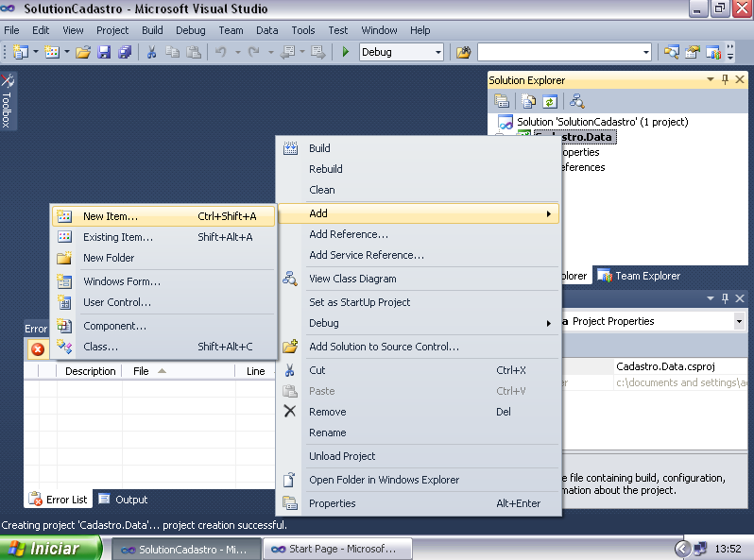Image resolution: width=754 pixels, height=560 pixels.
Task: Click Open Folder in Windows Explorer
Action: 419,480
